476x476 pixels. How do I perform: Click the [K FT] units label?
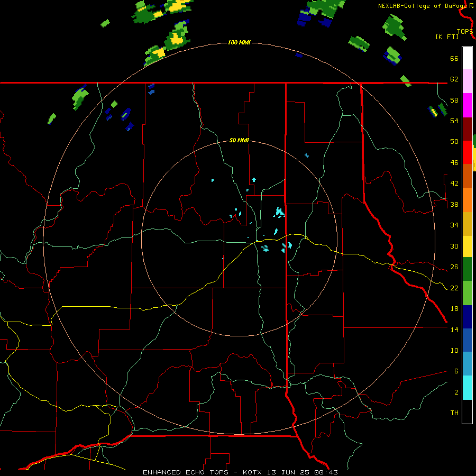tap(447, 36)
